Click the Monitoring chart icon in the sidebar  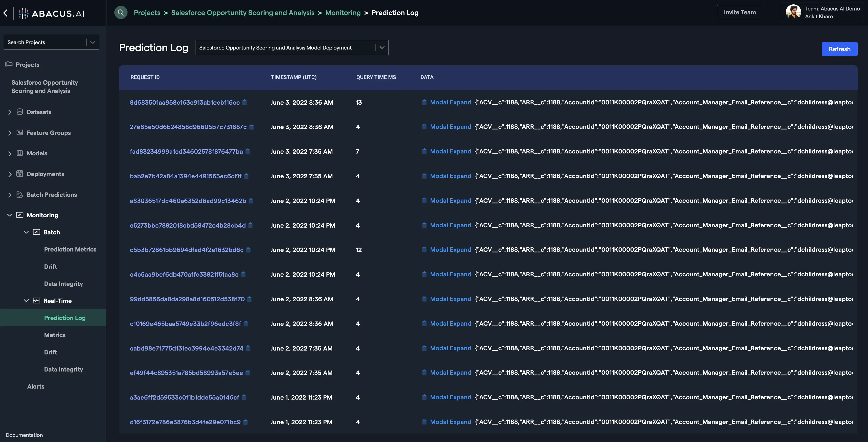coord(20,215)
